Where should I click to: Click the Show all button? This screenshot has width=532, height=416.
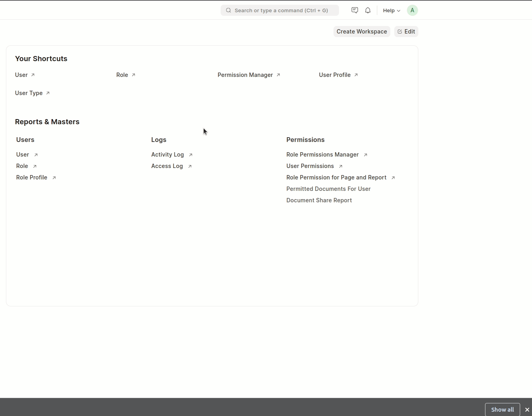click(x=502, y=410)
